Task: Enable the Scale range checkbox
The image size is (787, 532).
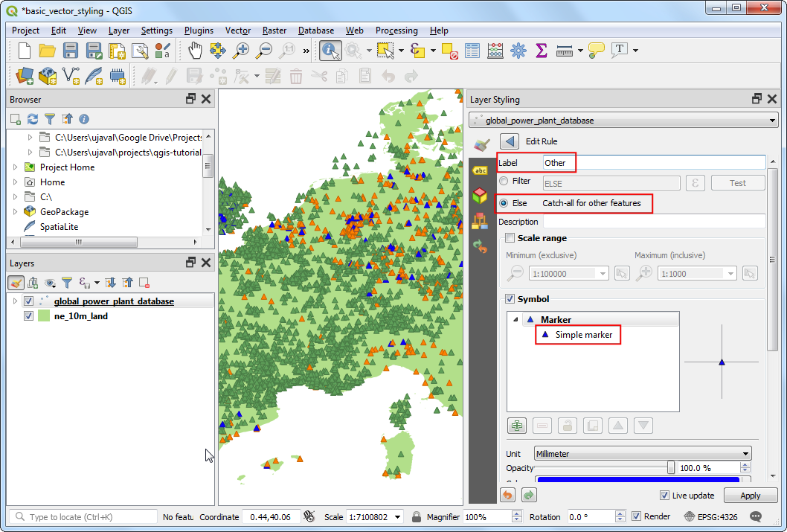Action: [510, 238]
